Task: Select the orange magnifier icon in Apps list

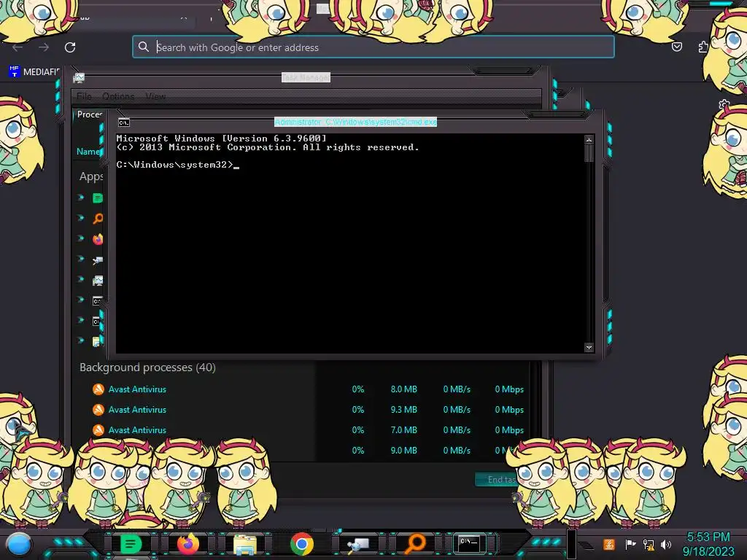Action: click(x=98, y=219)
